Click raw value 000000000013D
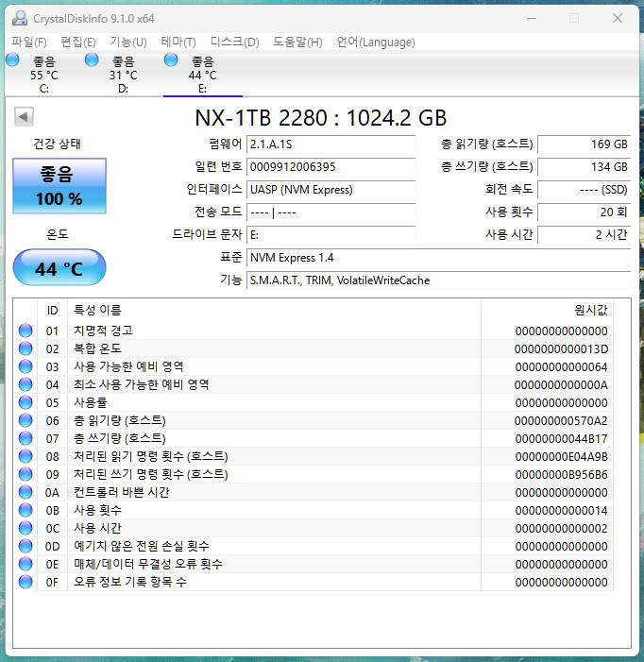The image size is (644, 662). click(x=561, y=349)
